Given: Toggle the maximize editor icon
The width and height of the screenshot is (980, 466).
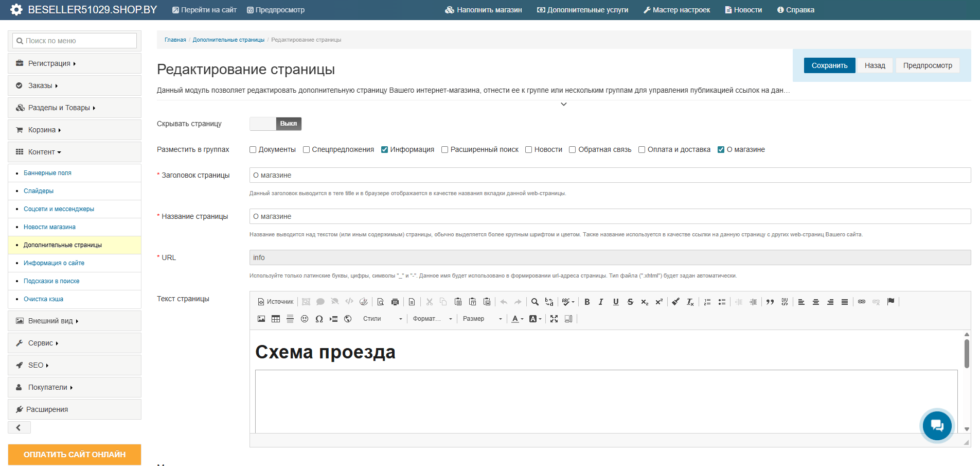Looking at the screenshot, I should tap(554, 319).
